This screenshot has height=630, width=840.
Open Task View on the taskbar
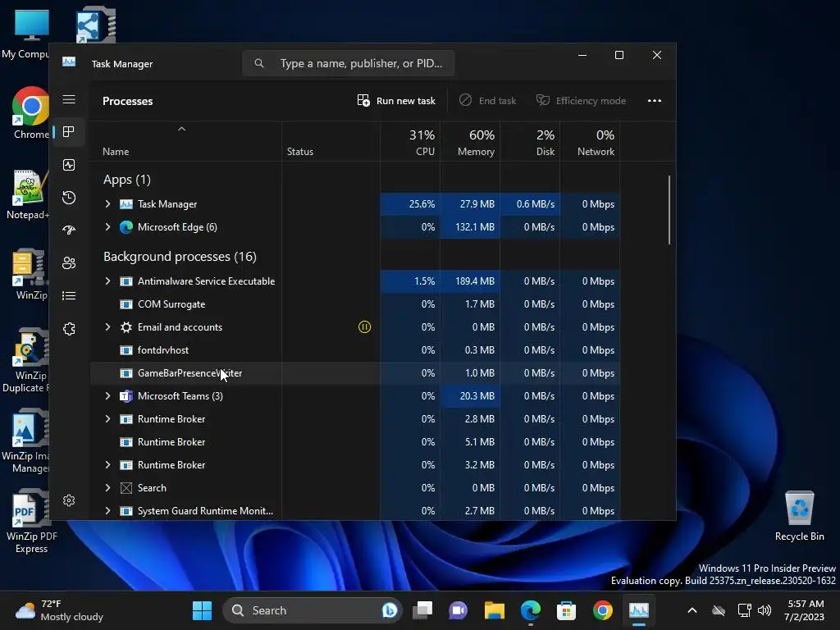click(422, 610)
